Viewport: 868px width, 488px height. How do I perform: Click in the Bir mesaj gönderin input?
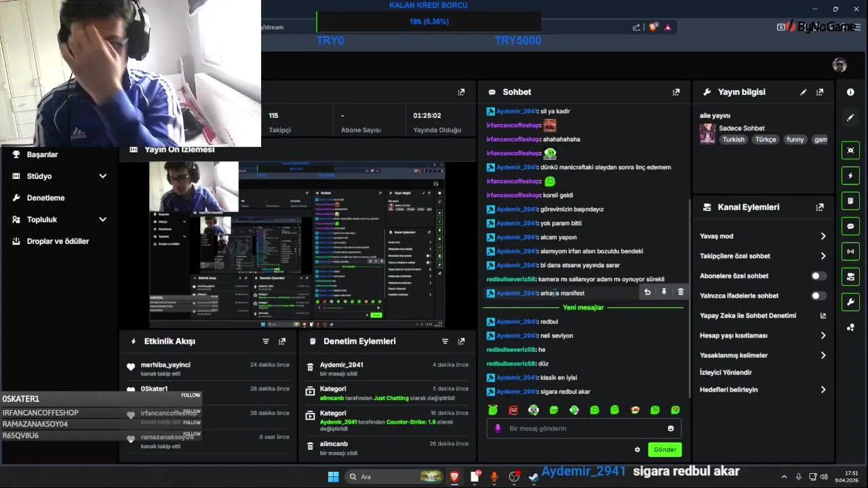tap(583, 428)
